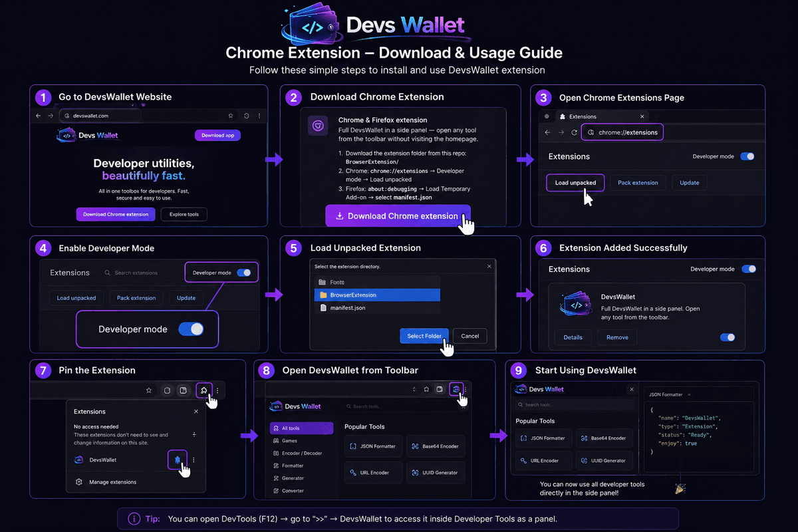Click UUID Generator tool card in step 8
The image size is (798, 532).
435,473
